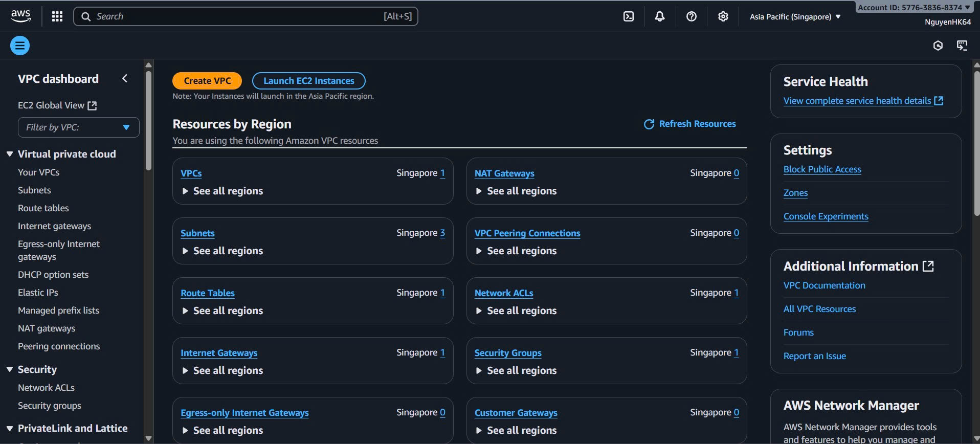Open the Zones settings link
This screenshot has width=980, height=444.
point(796,193)
